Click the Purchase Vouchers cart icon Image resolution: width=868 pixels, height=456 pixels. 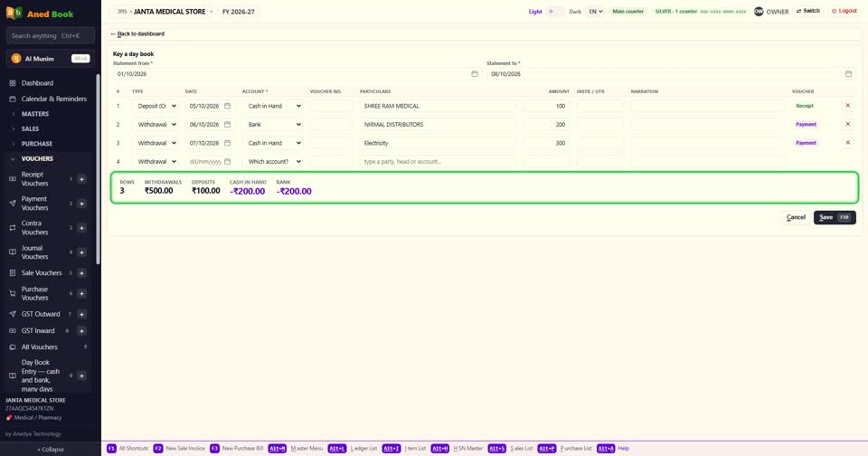12,293
